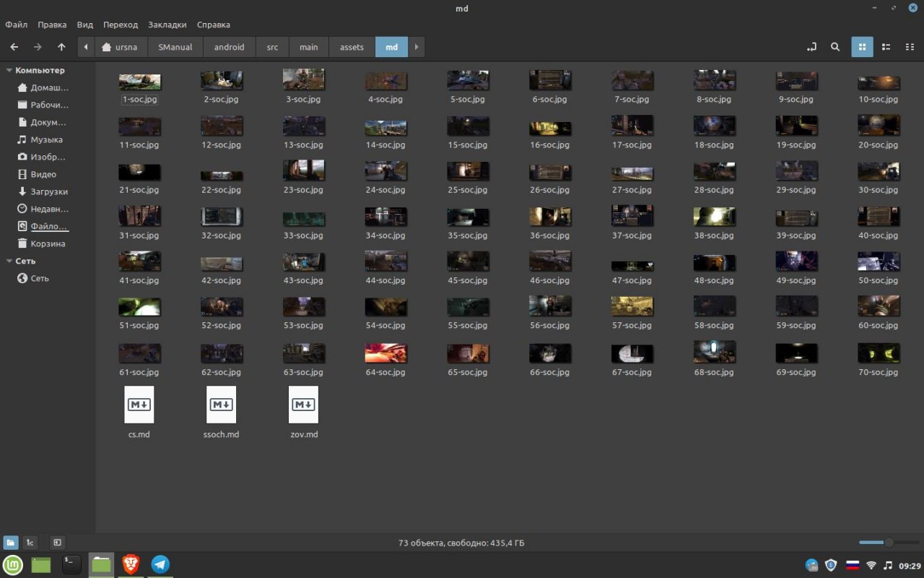
Task: Switch to list view
Action: pyautogui.click(x=886, y=47)
